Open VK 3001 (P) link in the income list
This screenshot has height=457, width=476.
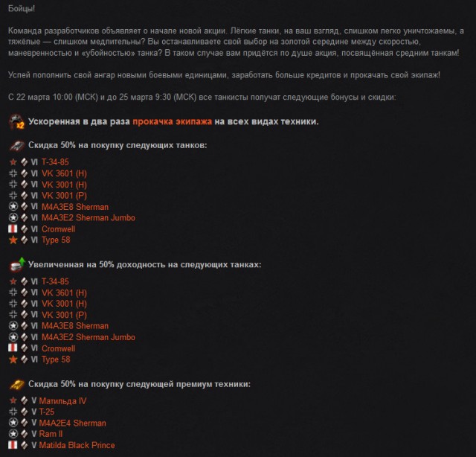tap(64, 315)
